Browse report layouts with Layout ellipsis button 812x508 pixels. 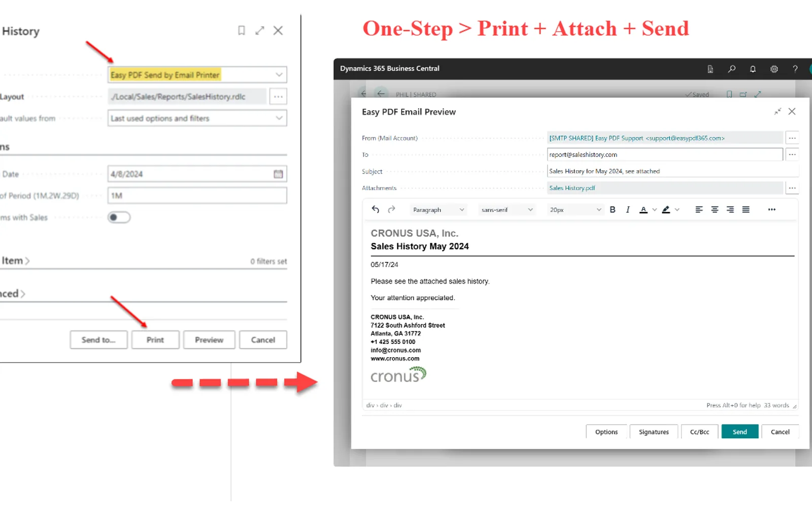(x=278, y=97)
